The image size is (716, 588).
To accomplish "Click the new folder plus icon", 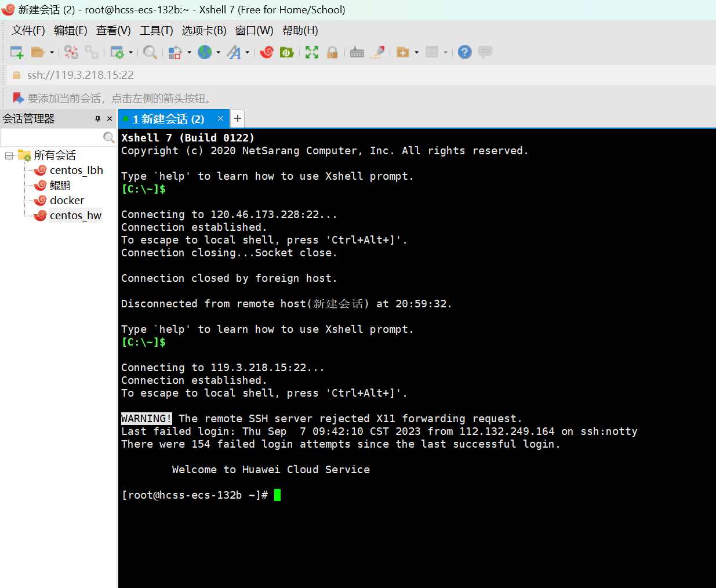I will point(403,52).
